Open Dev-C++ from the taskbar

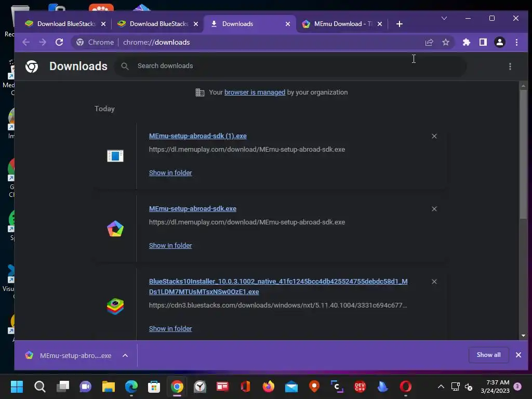click(360, 387)
